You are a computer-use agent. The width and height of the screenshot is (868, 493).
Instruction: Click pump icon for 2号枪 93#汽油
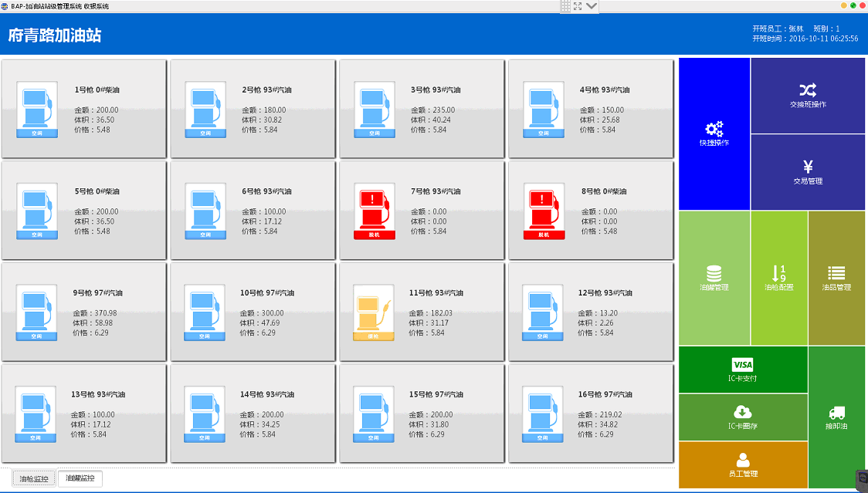(205, 110)
